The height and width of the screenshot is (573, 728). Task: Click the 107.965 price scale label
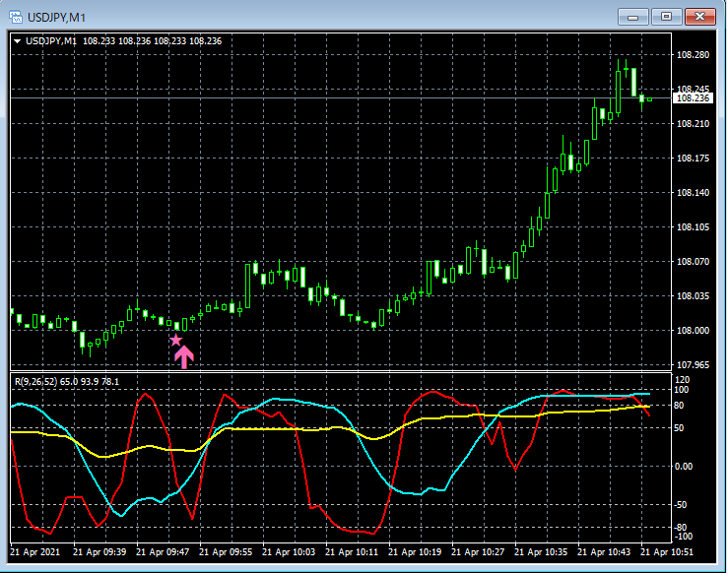[x=693, y=365]
